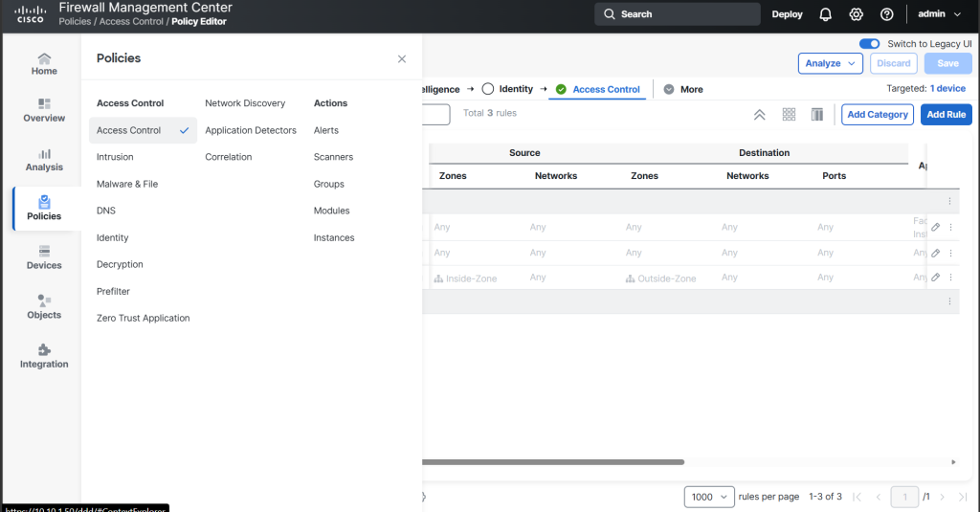Viewport: 980px width, 512px height.
Task: Open the settings gear icon
Action: 856,14
